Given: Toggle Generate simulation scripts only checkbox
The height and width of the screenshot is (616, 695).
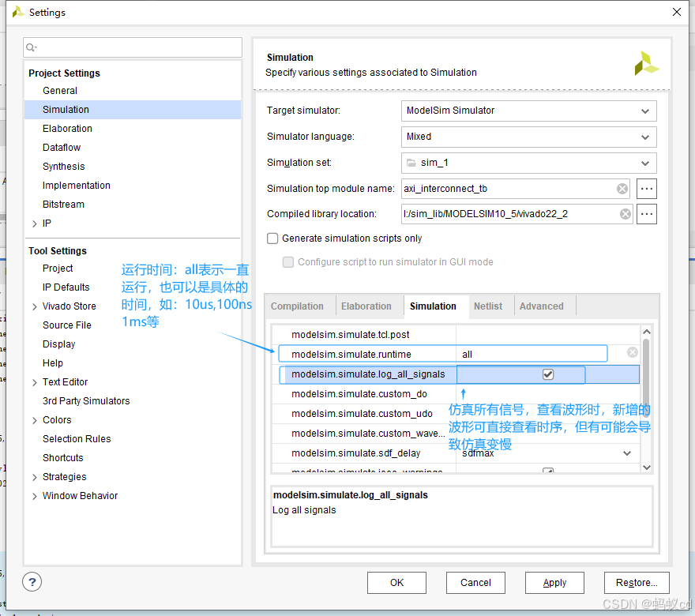Looking at the screenshot, I should click(272, 239).
